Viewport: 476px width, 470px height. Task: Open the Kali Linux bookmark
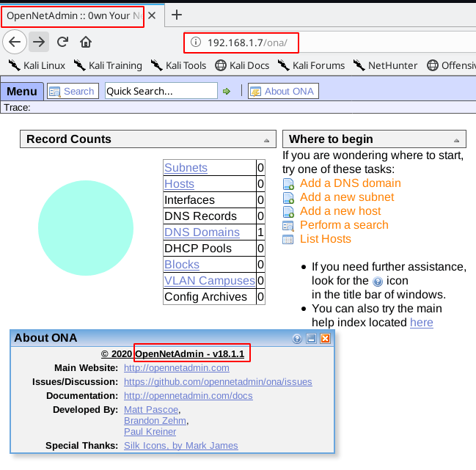pos(37,65)
